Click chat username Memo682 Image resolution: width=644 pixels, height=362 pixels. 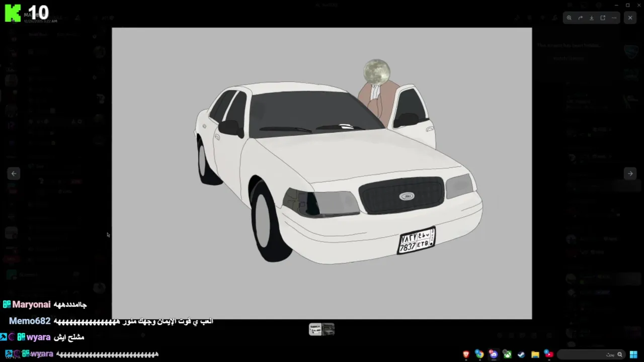point(30,321)
